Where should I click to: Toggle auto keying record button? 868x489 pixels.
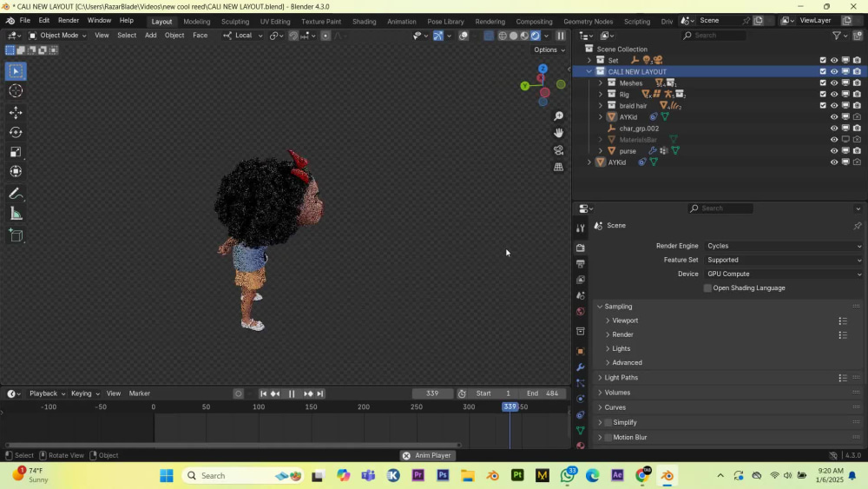pos(238,393)
